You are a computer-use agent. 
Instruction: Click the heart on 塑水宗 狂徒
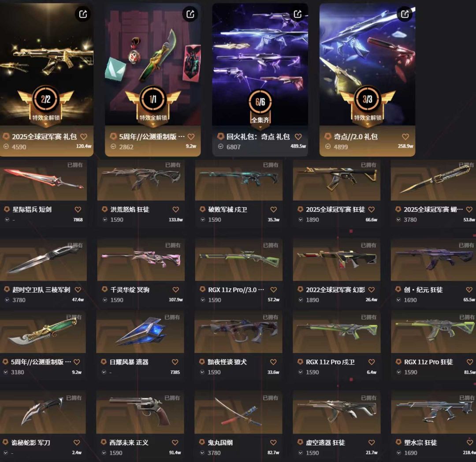470,443
